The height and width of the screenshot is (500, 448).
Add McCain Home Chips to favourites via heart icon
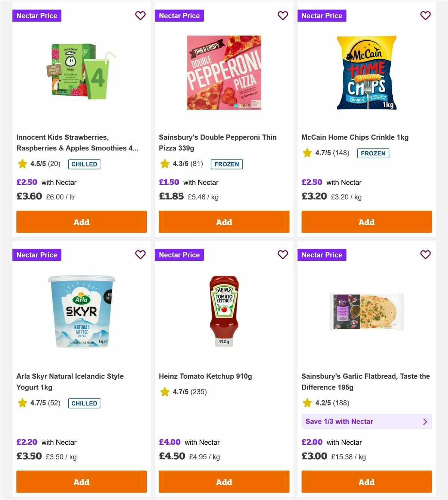pos(425,16)
